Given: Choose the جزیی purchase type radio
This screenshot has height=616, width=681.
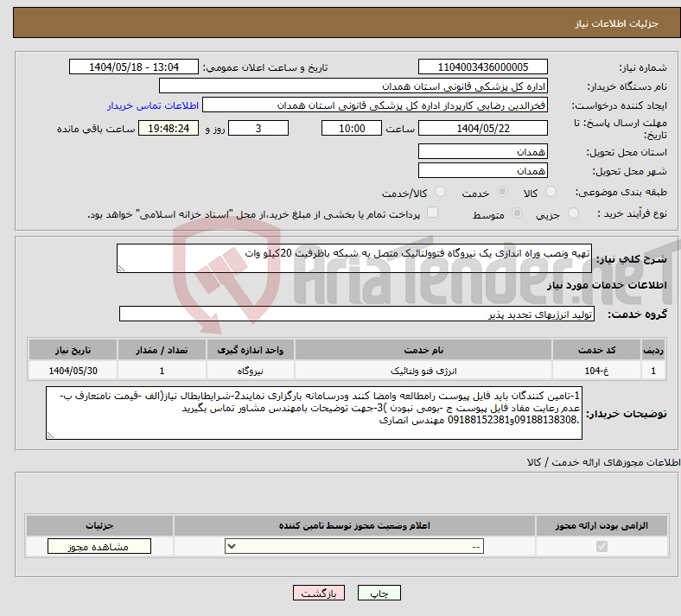Looking at the screenshot, I should 573,213.
